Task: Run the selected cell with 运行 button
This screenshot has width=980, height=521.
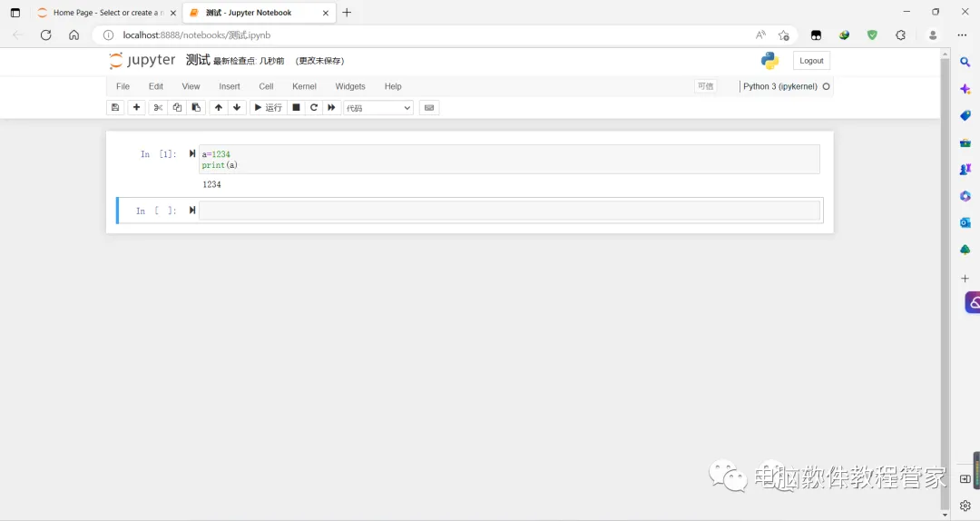Action: (268, 108)
